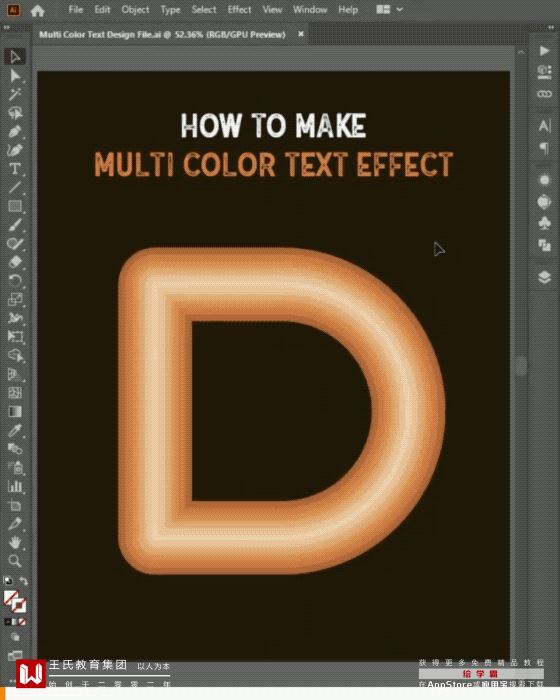Image resolution: width=560 pixels, height=700 pixels.
Task: Reset to default fill and stroke
Action: point(8,581)
